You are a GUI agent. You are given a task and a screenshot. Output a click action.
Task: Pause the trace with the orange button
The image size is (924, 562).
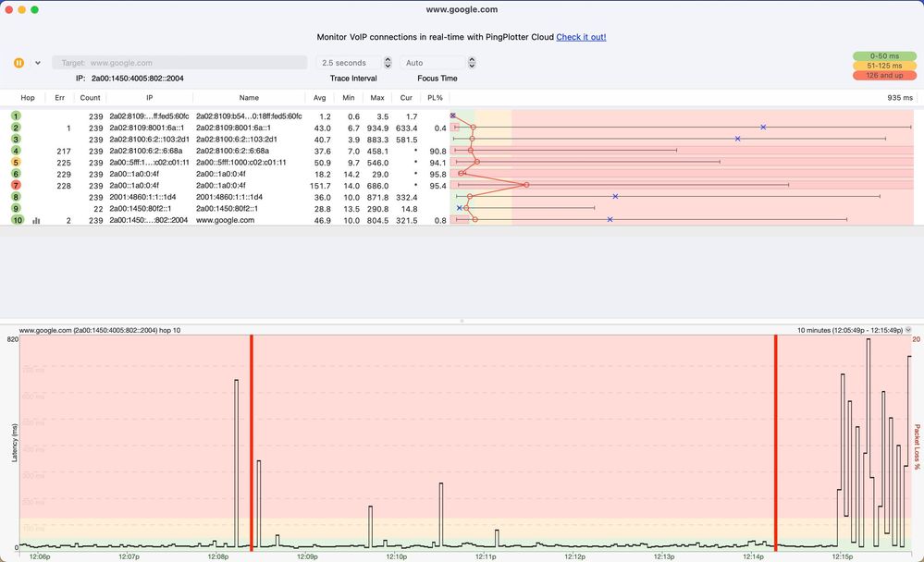point(18,63)
